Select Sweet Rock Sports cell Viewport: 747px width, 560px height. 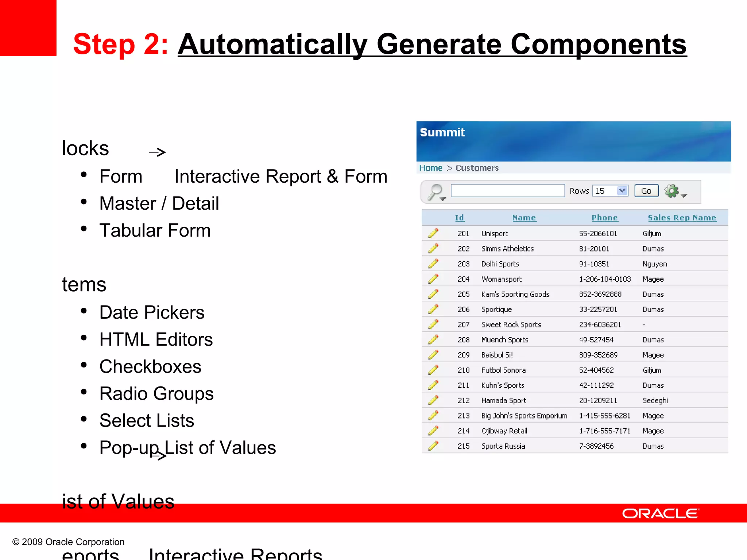coord(511,324)
